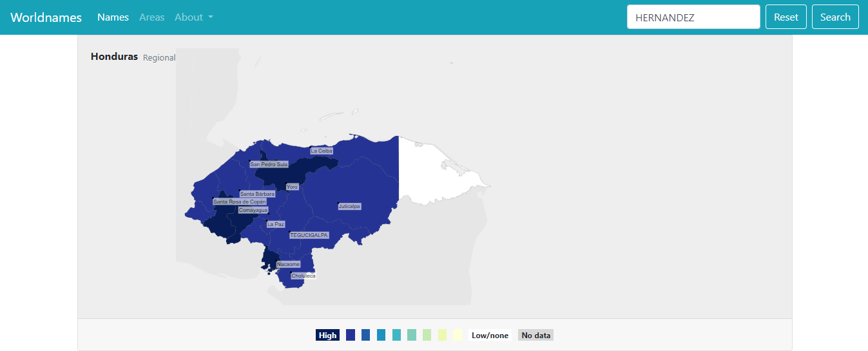Expand the About dropdown menu
The width and height of the screenshot is (868, 351).
[x=193, y=17]
